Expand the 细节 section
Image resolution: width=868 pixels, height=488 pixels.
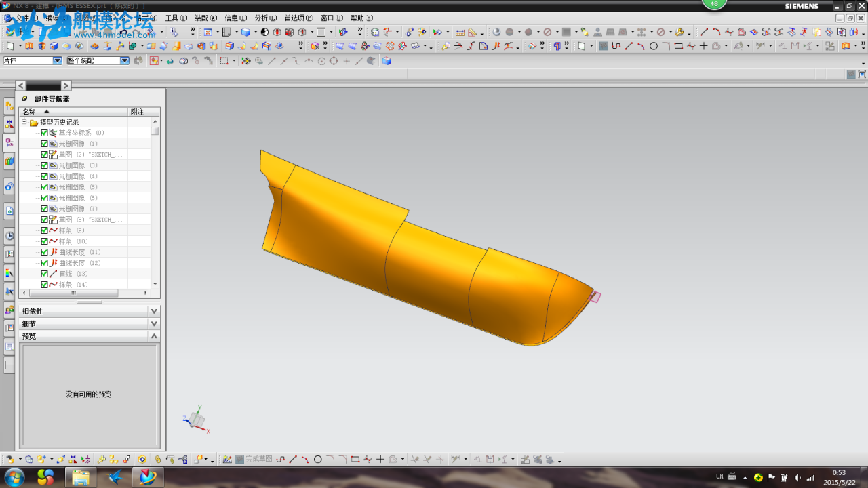click(x=154, y=323)
